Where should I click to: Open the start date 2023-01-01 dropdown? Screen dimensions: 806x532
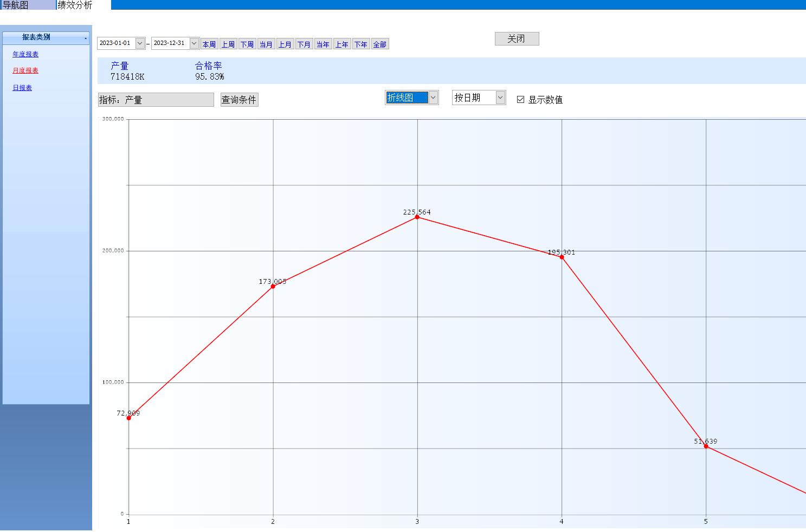pos(140,43)
